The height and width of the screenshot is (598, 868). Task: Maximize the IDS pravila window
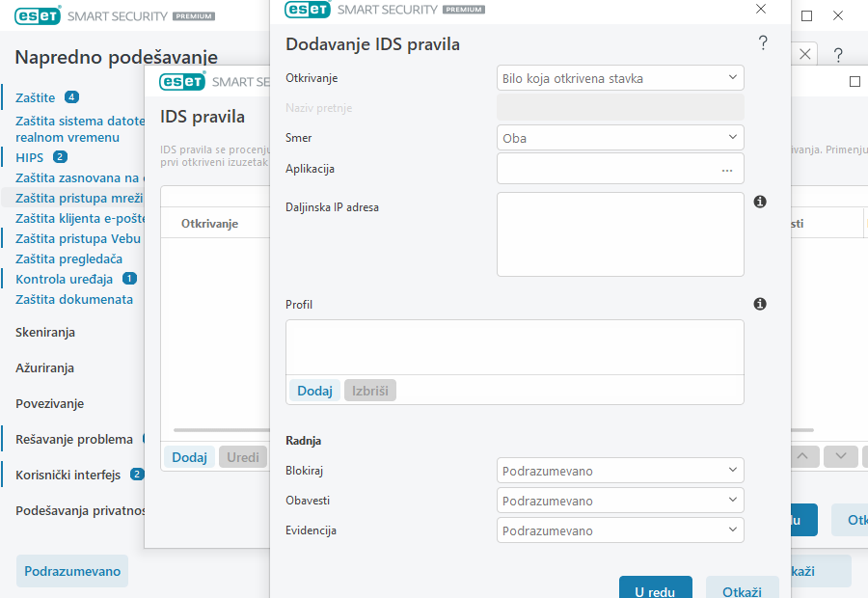point(854,82)
